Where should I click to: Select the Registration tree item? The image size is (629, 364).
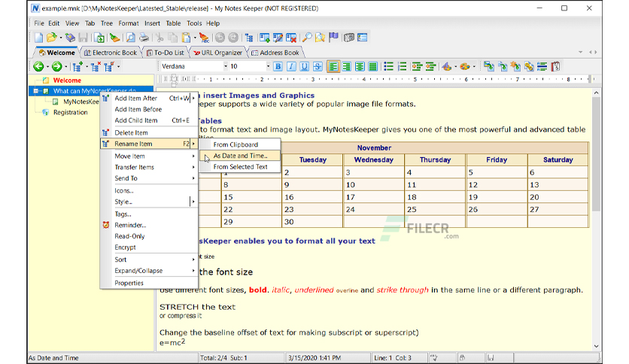click(x=70, y=112)
